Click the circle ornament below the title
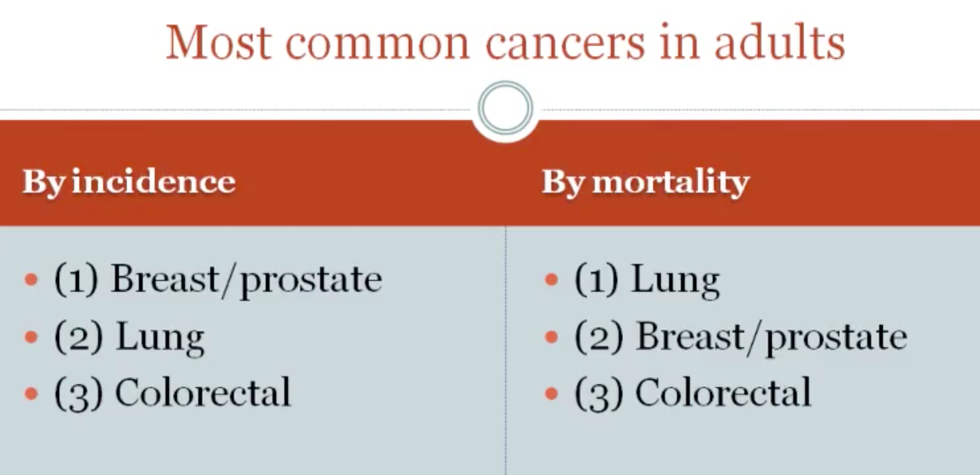The image size is (980, 475). pyautogui.click(x=505, y=108)
